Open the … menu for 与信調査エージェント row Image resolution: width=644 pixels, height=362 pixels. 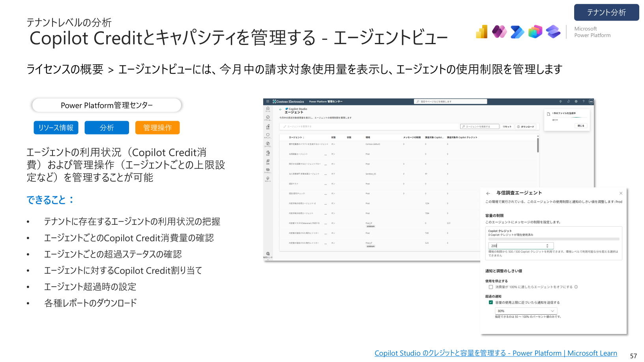point(326,154)
